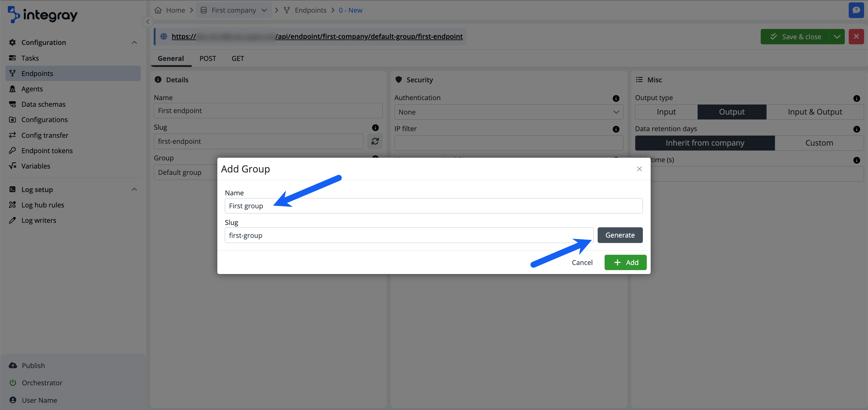Click the slug regenerate icon beside first-endpoint
This screenshot has width=868, height=410.
pos(375,141)
